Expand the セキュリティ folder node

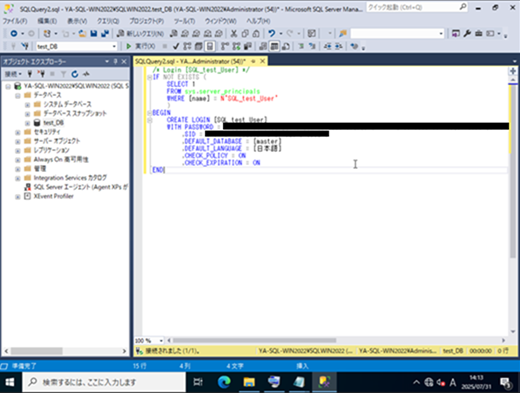pos(18,132)
